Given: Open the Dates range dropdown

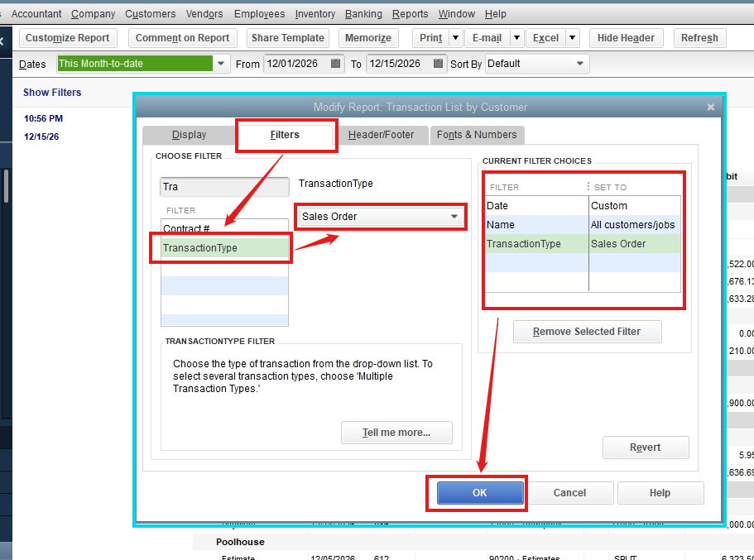Looking at the screenshot, I should [221, 64].
